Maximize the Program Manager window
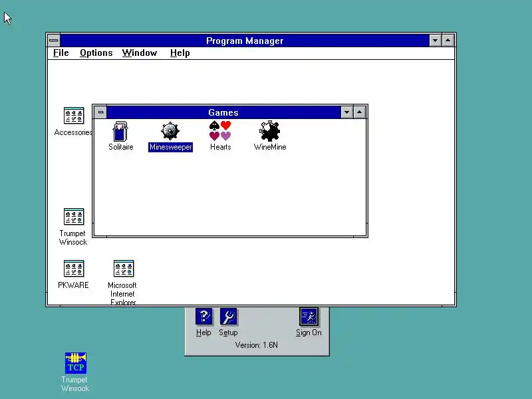Image resolution: width=532 pixels, height=399 pixels. point(448,41)
